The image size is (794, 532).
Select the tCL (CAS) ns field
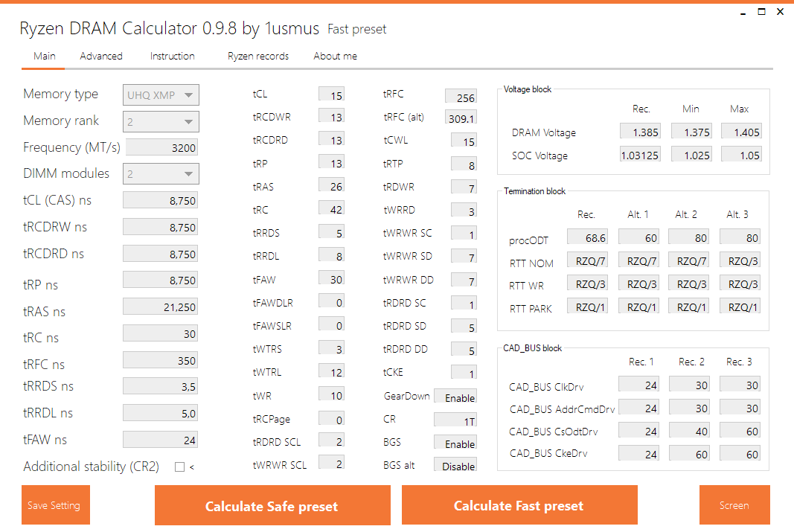pyautogui.click(x=161, y=200)
